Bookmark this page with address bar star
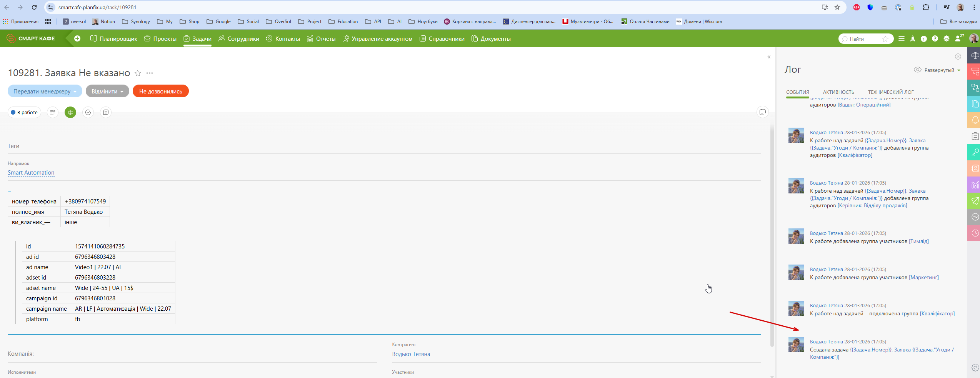The image size is (980, 378). pos(837,7)
